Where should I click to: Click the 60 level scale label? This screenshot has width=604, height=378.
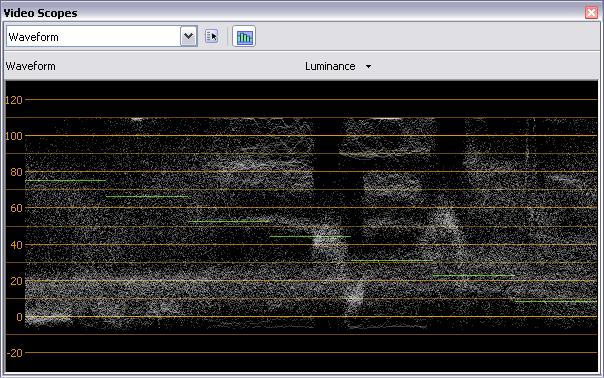pyautogui.click(x=17, y=208)
